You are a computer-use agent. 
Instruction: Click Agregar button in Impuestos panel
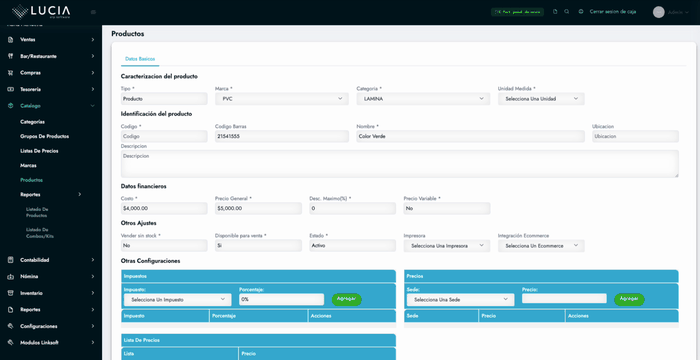coord(346,299)
